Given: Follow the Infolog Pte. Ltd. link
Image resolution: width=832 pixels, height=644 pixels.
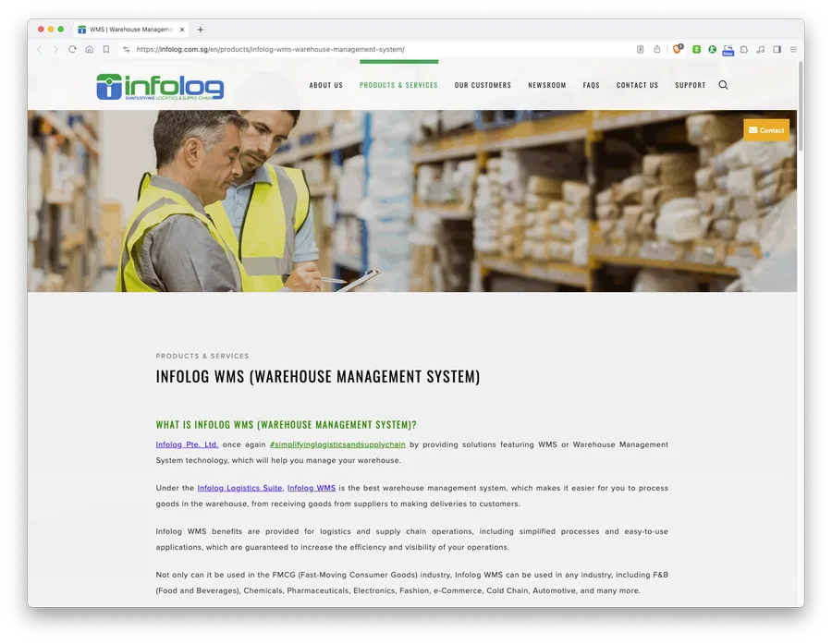Looking at the screenshot, I should click(187, 444).
